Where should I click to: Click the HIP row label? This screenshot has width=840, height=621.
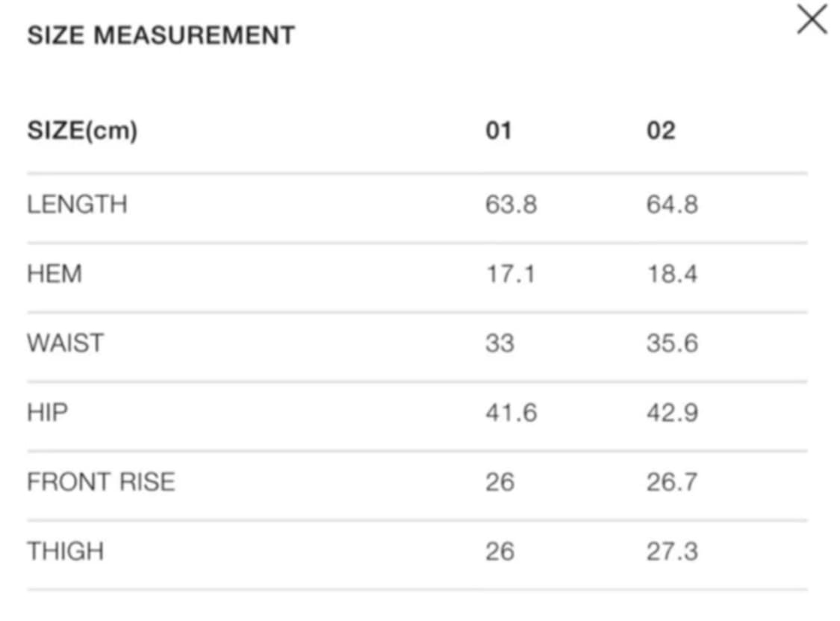pos(48,413)
